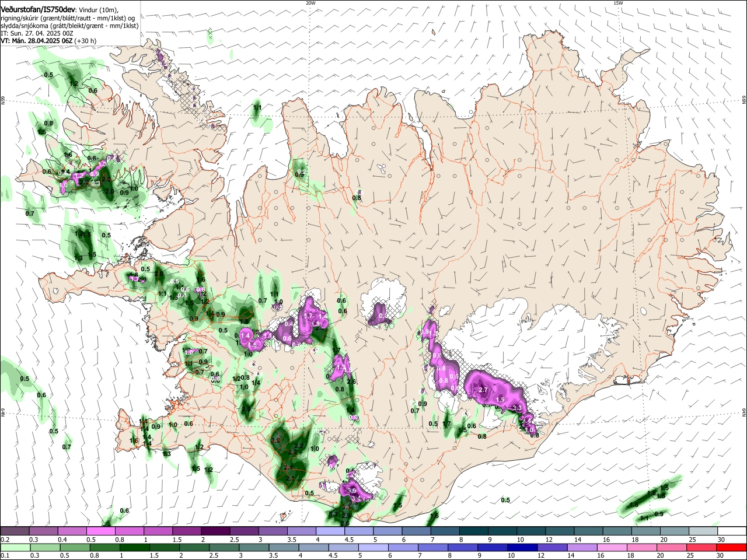Click the '(+30 h)' forecast offset text
The width and height of the screenshot is (747, 560).
85,41
